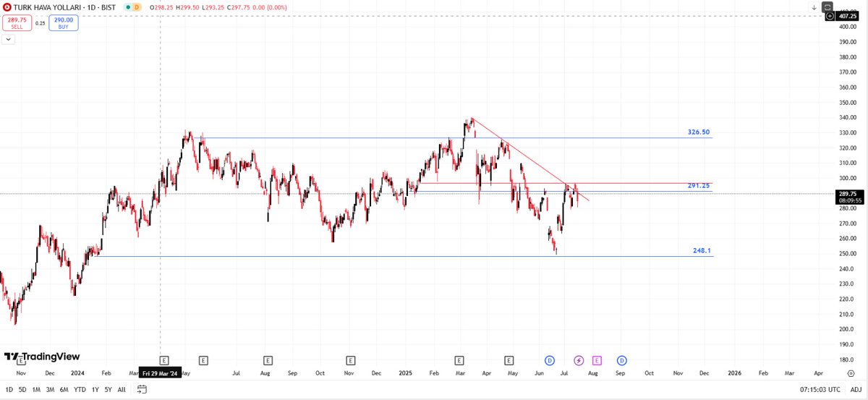The width and height of the screenshot is (868, 400).
Task: Open the blue dividend marker near Sep 2025
Action: coord(622,359)
